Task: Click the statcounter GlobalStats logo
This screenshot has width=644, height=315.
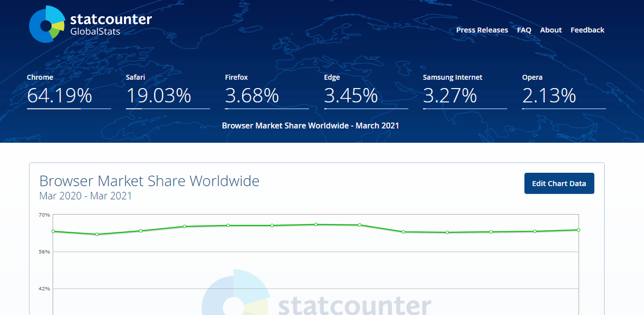Action: pyautogui.click(x=91, y=24)
